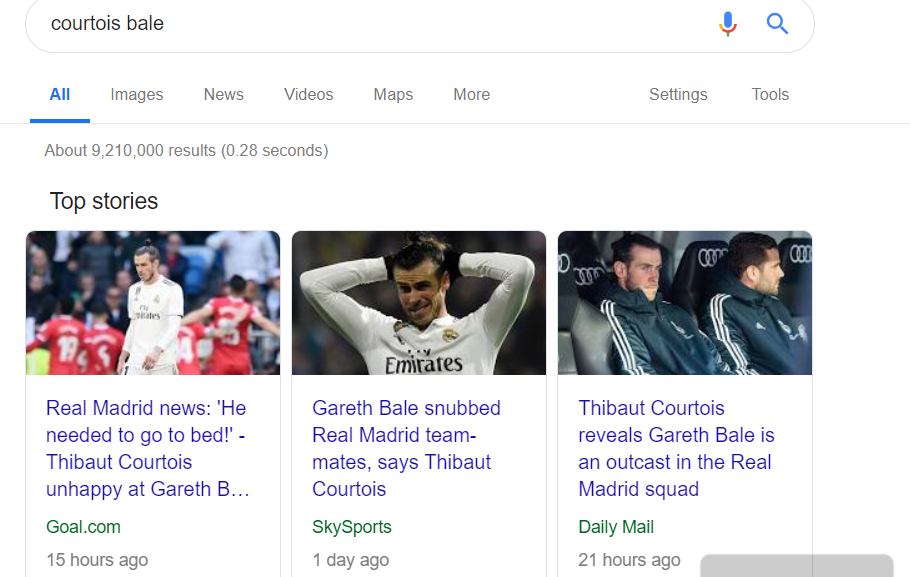The width and height of the screenshot is (910, 577).
Task: Open the Settings menu
Action: tap(678, 95)
